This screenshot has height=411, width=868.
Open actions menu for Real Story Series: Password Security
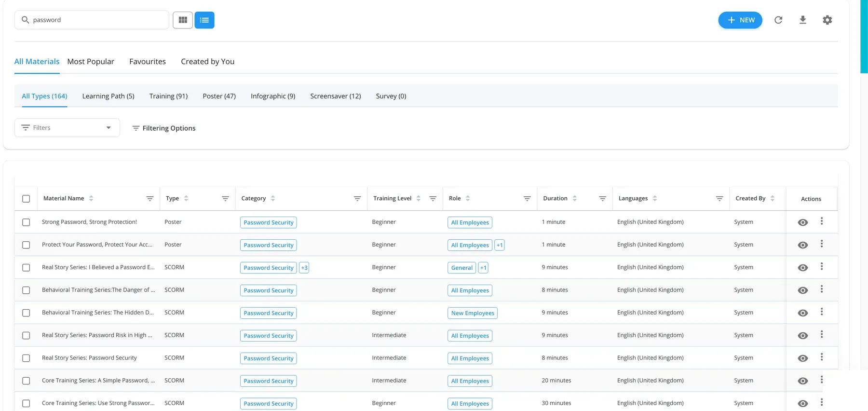(822, 357)
